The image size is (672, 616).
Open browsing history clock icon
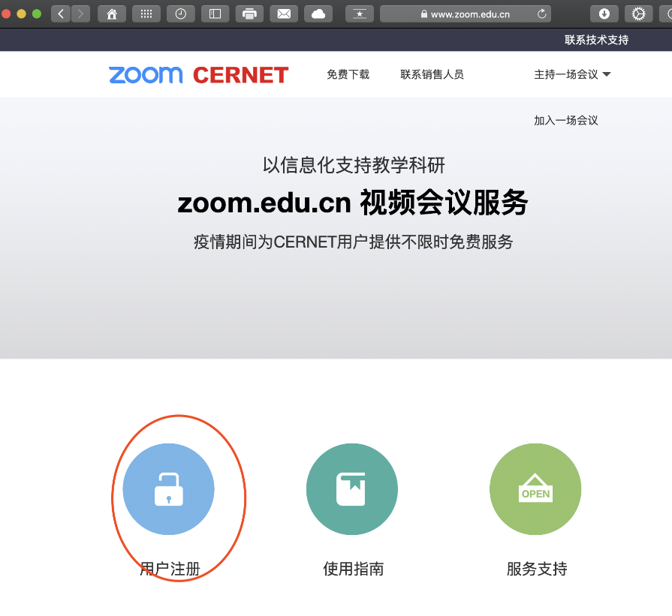click(x=180, y=14)
